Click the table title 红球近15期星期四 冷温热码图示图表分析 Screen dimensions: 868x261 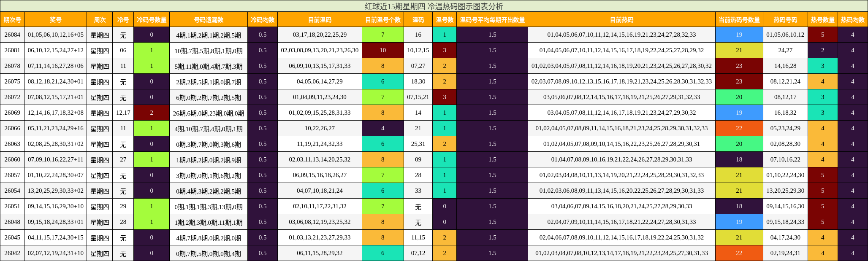(x=434, y=6)
